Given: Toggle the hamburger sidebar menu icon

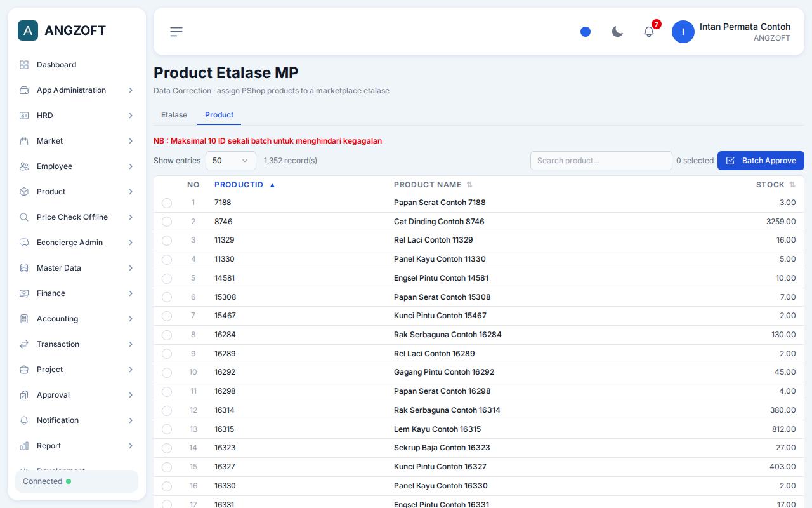Looking at the screenshot, I should 176,32.
